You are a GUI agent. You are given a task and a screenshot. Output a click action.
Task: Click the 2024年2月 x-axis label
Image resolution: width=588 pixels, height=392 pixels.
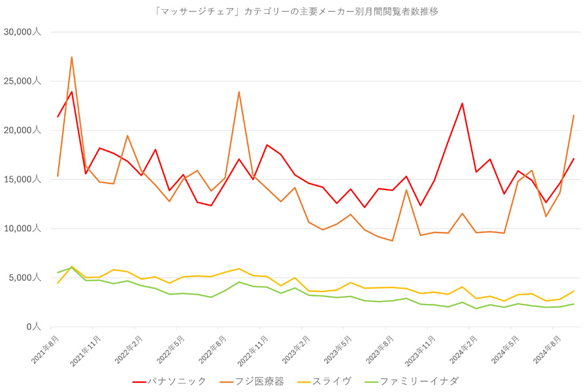pos(463,350)
